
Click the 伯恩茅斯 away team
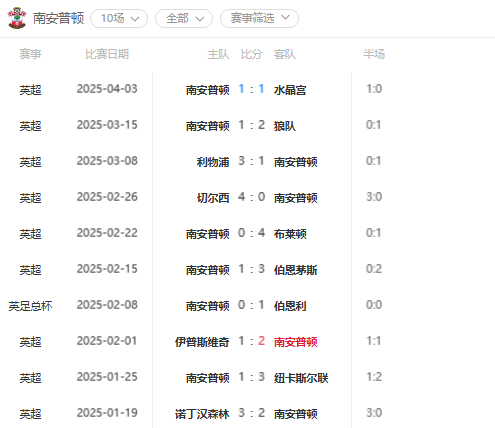pyautogui.click(x=295, y=270)
